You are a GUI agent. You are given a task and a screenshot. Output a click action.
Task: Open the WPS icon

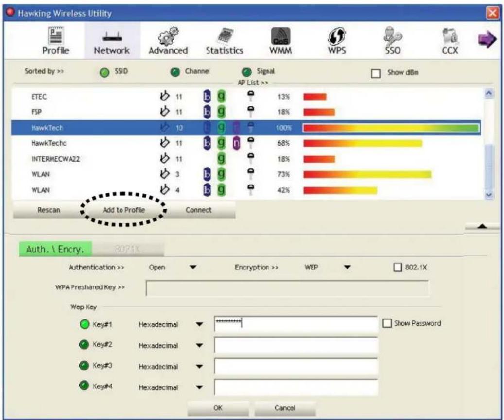(x=336, y=36)
